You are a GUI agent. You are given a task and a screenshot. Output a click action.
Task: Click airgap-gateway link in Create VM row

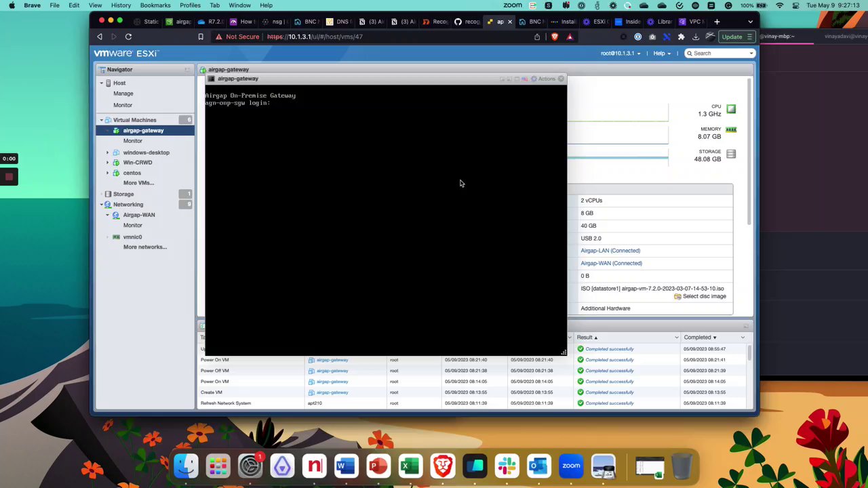click(x=332, y=392)
